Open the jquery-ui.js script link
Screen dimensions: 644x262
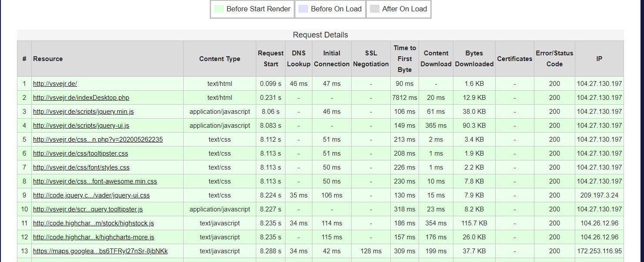81,126
